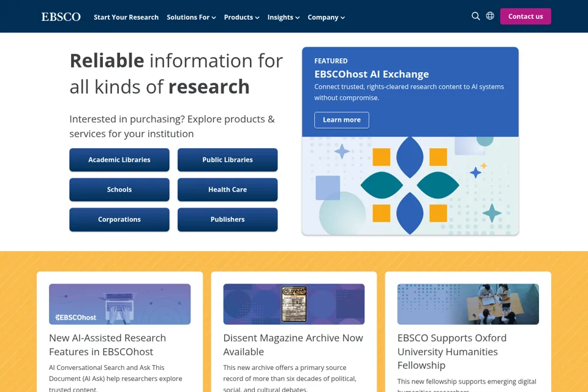Open Dissent Magazine Archive Now Available article
588x392 pixels.
coord(293,345)
